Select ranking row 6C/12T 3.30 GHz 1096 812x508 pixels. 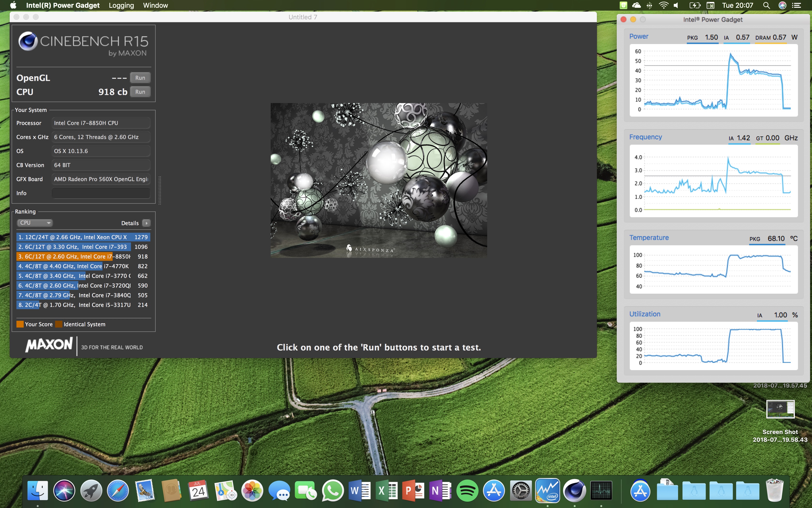(83, 247)
